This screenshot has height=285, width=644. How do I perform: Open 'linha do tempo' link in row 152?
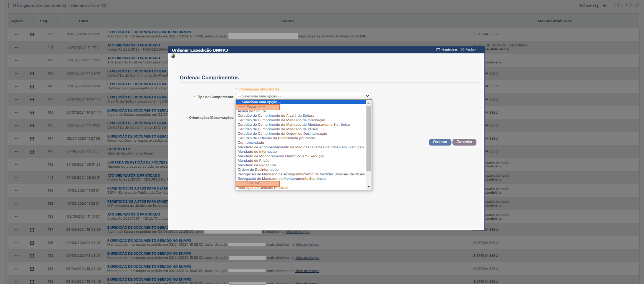338,36
